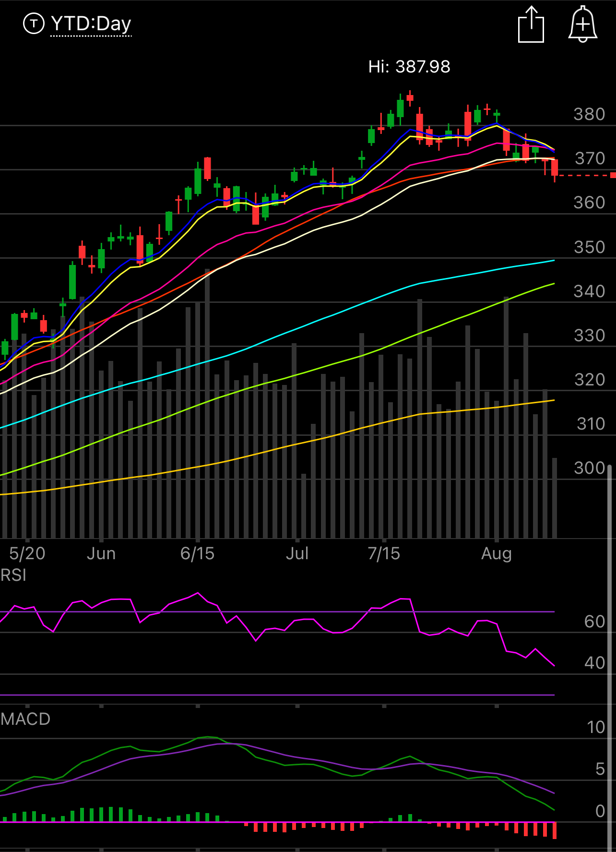
Task: Click the 300 price axis label
Action: click(590, 468)
